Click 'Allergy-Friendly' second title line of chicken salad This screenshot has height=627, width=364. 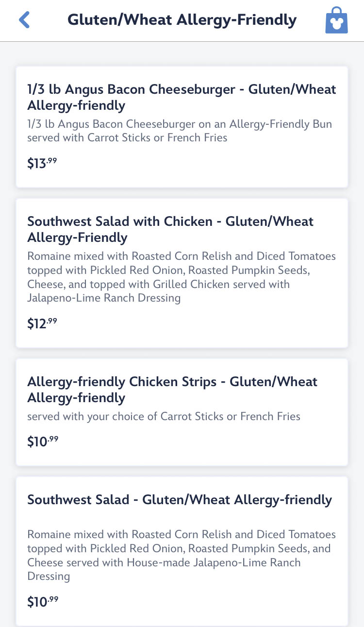(x=77, y=237)
